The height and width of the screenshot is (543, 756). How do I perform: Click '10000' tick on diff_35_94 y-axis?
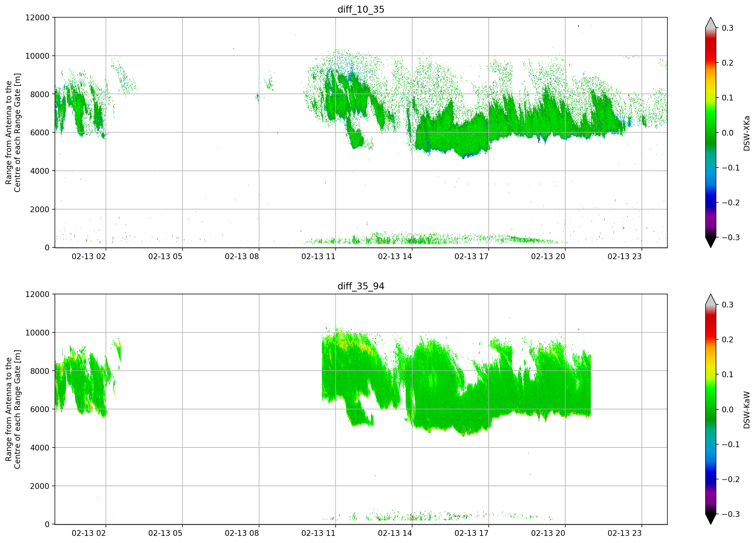coord(37,333)
